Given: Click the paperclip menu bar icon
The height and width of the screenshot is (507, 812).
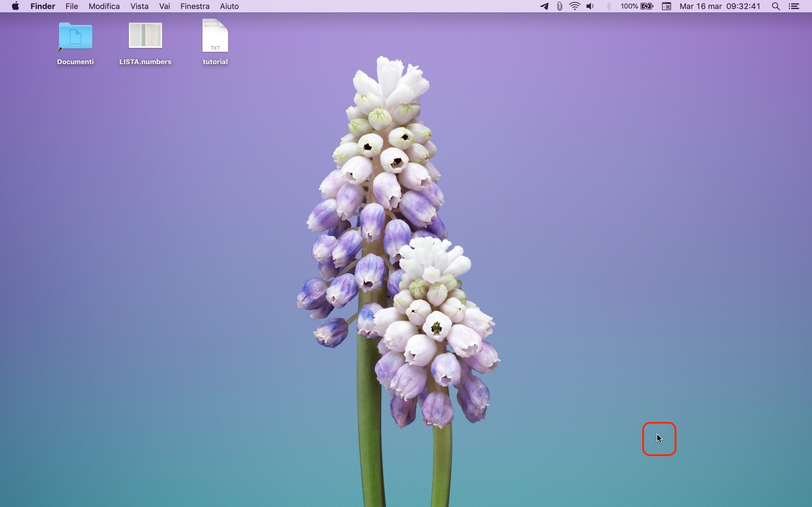Looking at the screenshot, I should coord(559,6).
